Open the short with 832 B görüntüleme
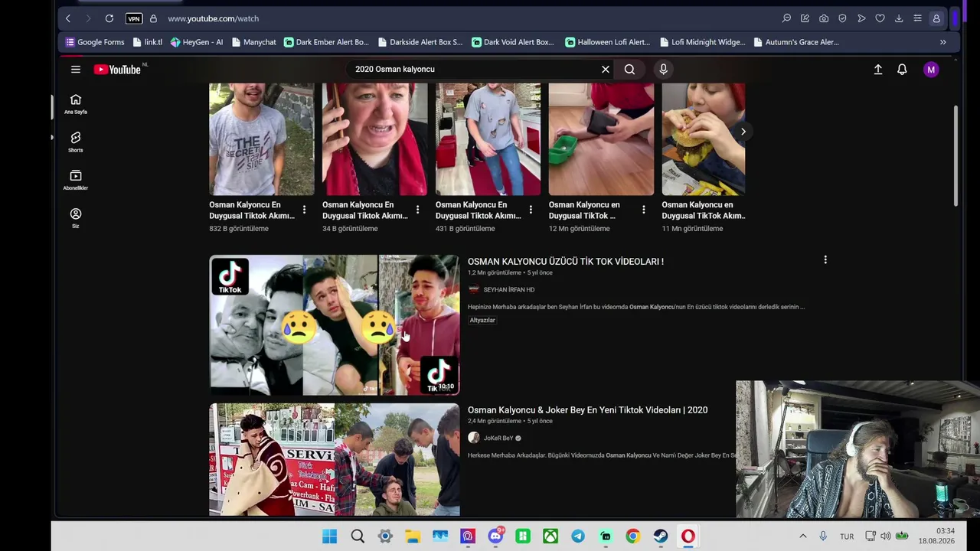The height and width of the screenshot is (551, 980). [262, 139]
